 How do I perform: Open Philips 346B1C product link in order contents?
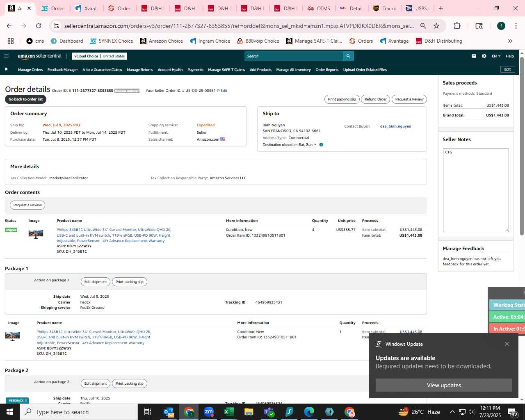114,235
